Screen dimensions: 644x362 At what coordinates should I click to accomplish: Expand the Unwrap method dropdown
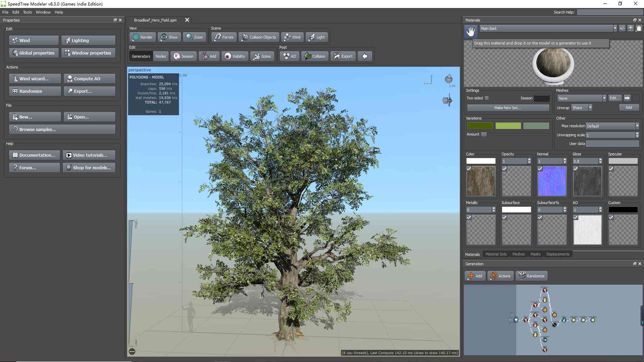point(590,107)
